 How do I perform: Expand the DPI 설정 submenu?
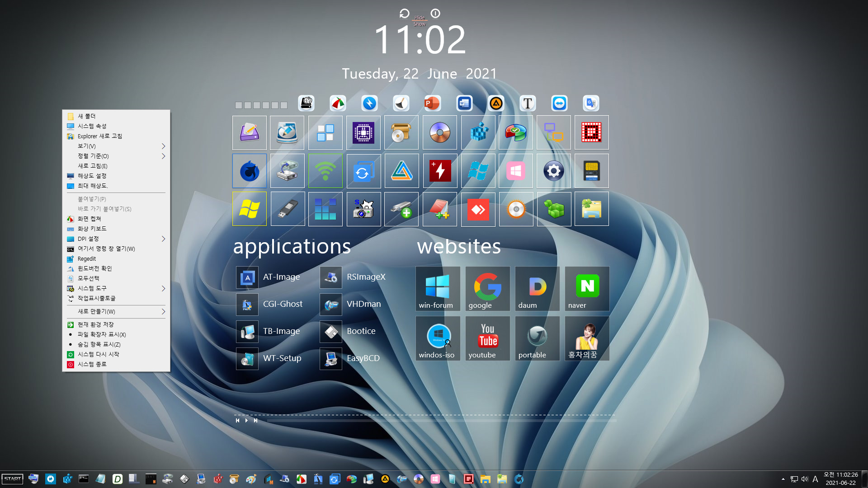click(116, 239)
